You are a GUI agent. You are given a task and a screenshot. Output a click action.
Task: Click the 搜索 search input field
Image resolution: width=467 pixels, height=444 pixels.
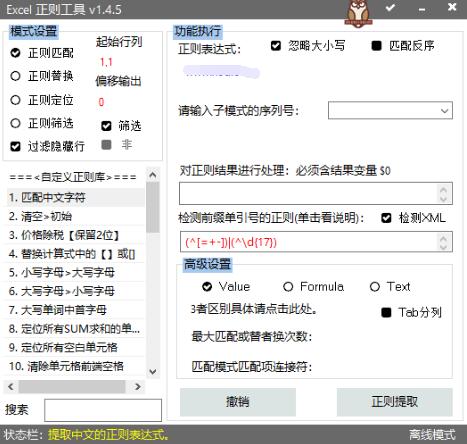(x=103, y=410)
